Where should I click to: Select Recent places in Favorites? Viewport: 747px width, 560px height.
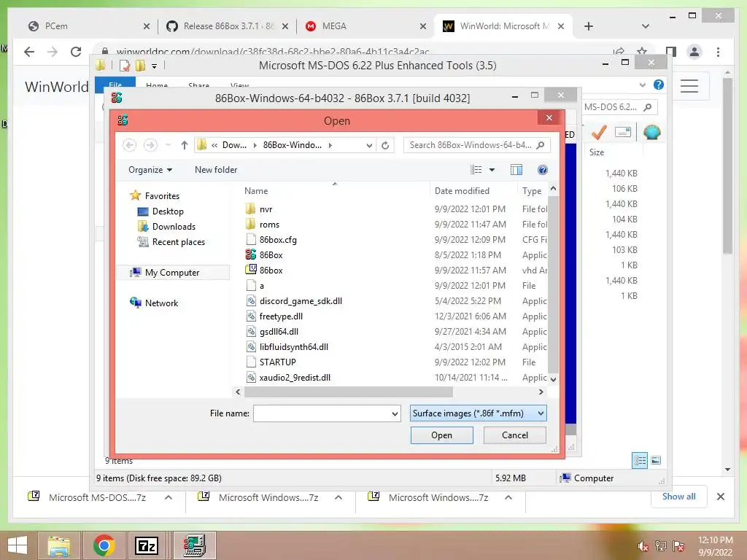171,242
